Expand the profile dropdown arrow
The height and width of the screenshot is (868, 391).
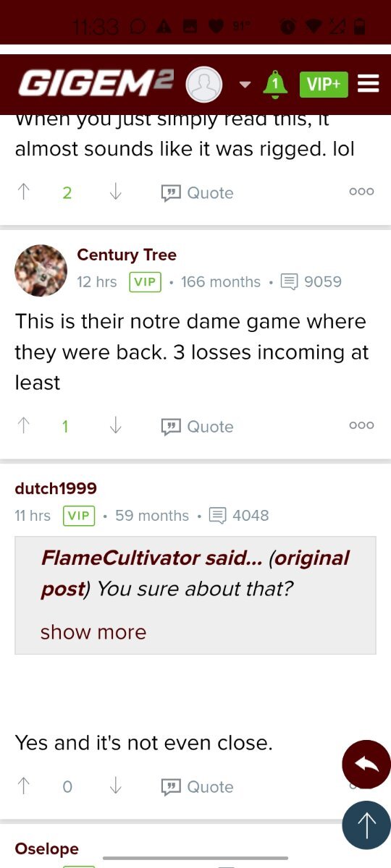click(x=245, y=85)
